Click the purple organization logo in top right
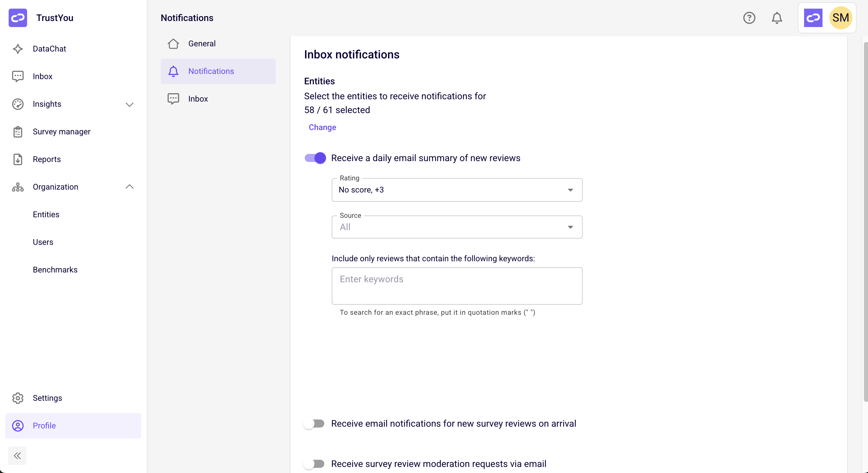Viewport: 868px width, 473px height. click(x=813, y=18)
